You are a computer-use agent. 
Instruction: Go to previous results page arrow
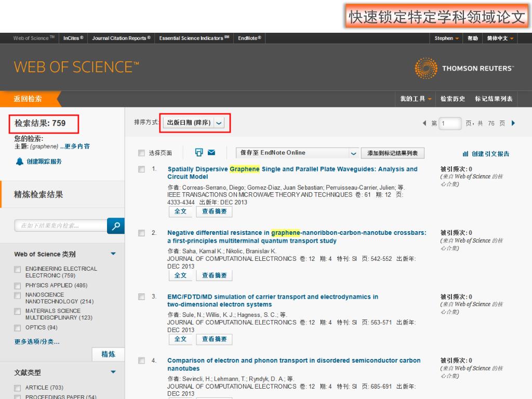click(x=424, y=123)
